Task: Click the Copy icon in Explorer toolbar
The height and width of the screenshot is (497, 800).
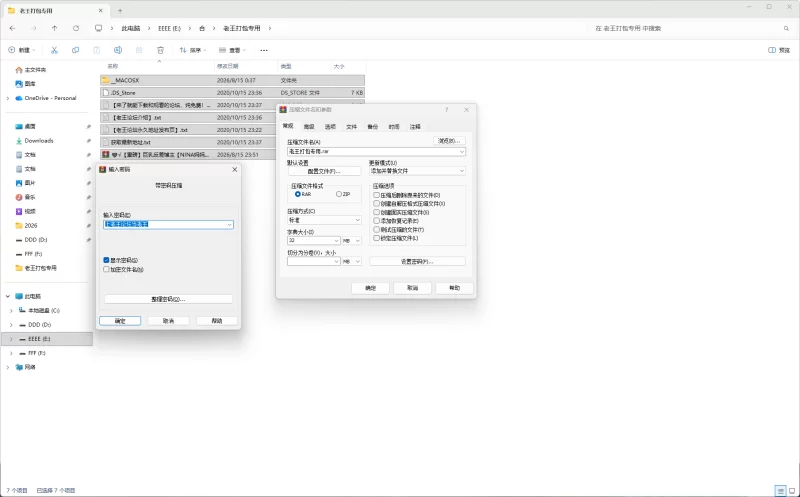Action: pyautogui.click(x=76, y=50)
